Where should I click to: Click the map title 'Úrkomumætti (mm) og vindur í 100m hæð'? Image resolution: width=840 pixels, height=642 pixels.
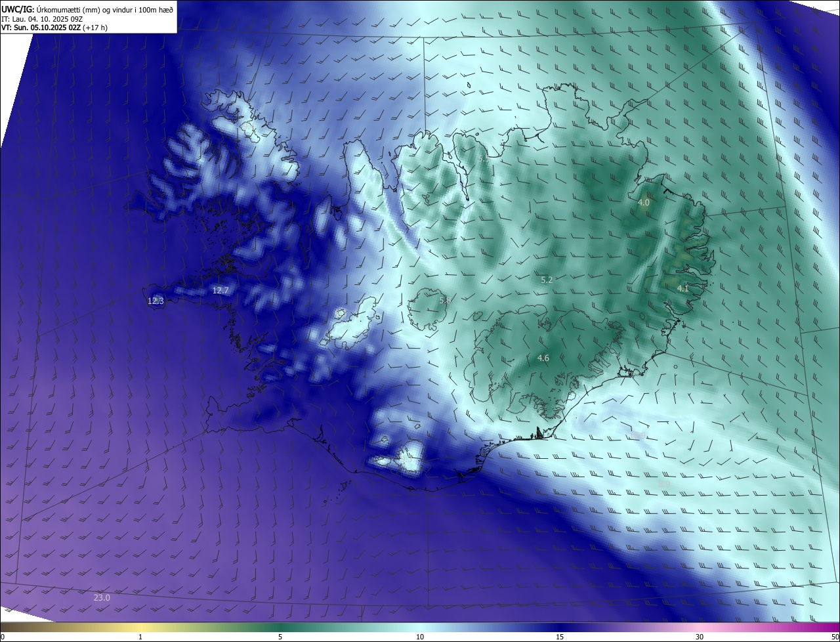point(105,9)
